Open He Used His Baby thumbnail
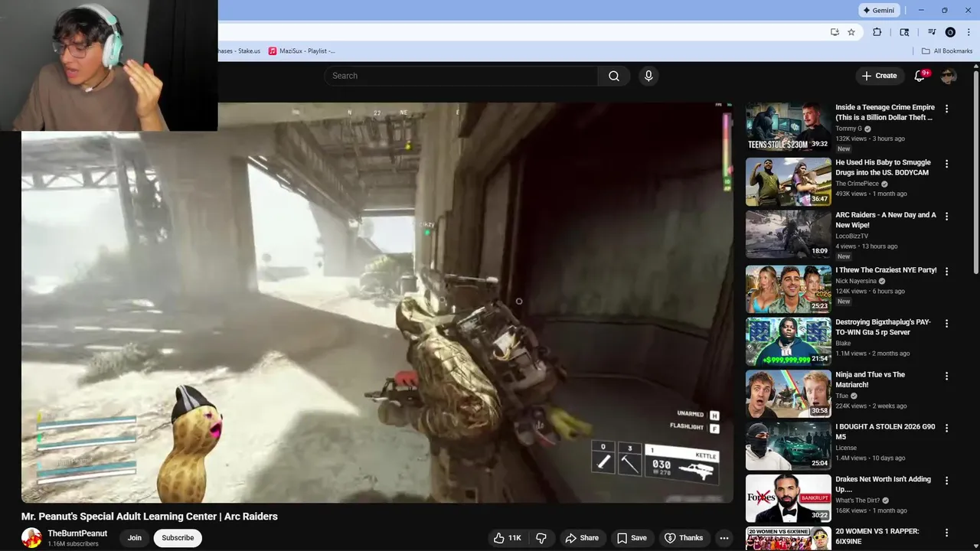This screenshot has height=551, width=980. coord(788,181)
